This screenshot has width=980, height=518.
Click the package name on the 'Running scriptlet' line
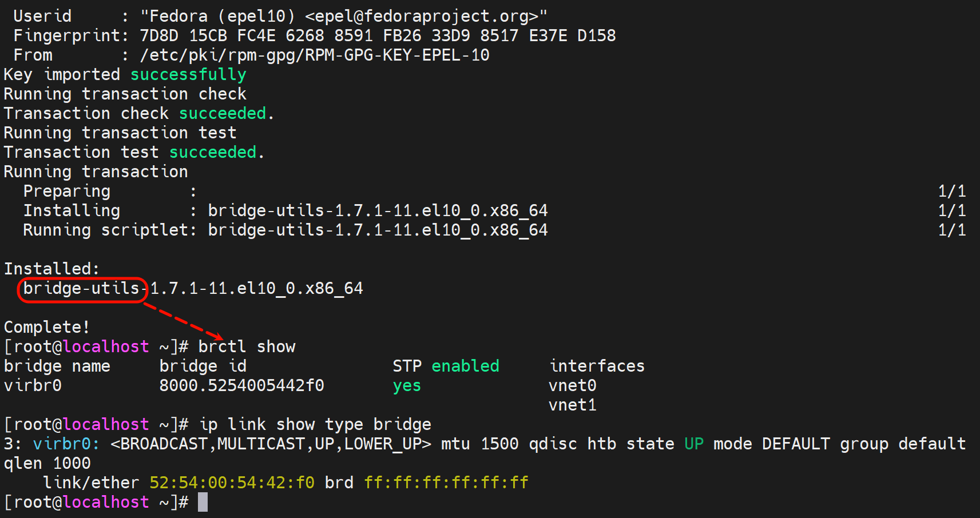pos(378,230)
